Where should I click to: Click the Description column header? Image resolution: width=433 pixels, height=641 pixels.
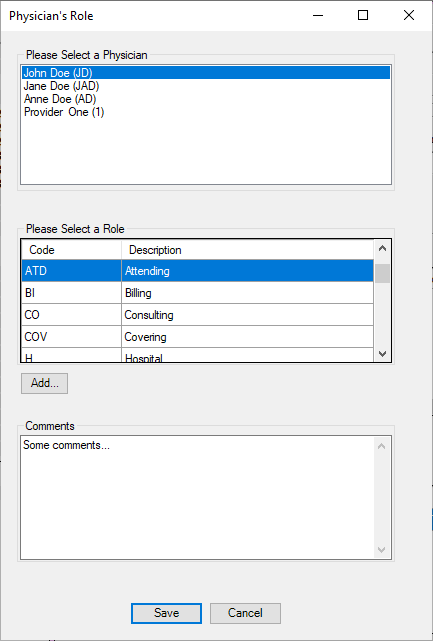tap(247, 250)
